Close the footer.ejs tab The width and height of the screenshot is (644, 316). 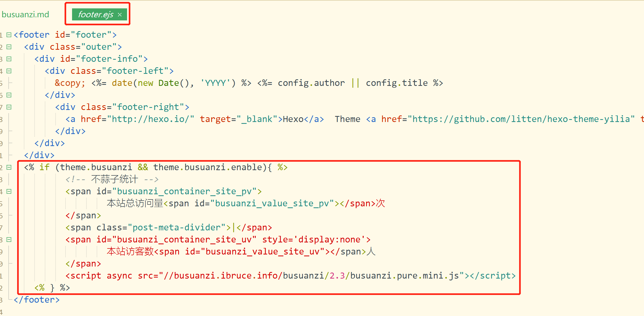tap(120, 15)
